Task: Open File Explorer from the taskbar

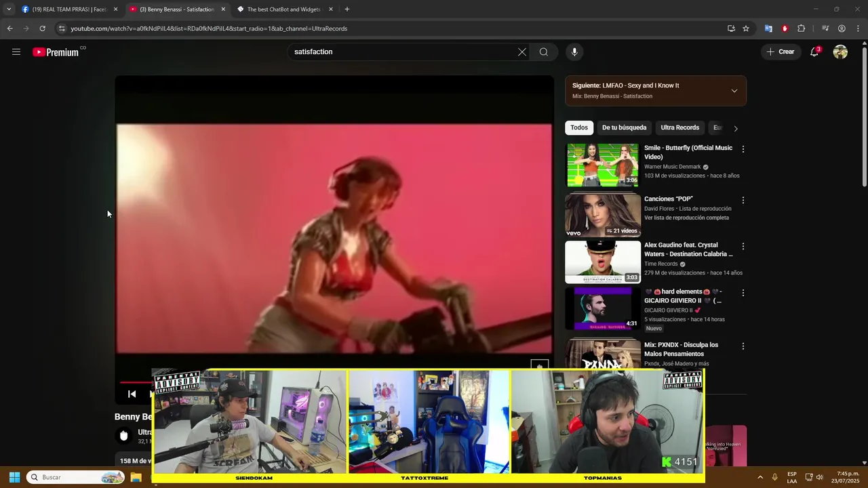Action: click(136, 477)
